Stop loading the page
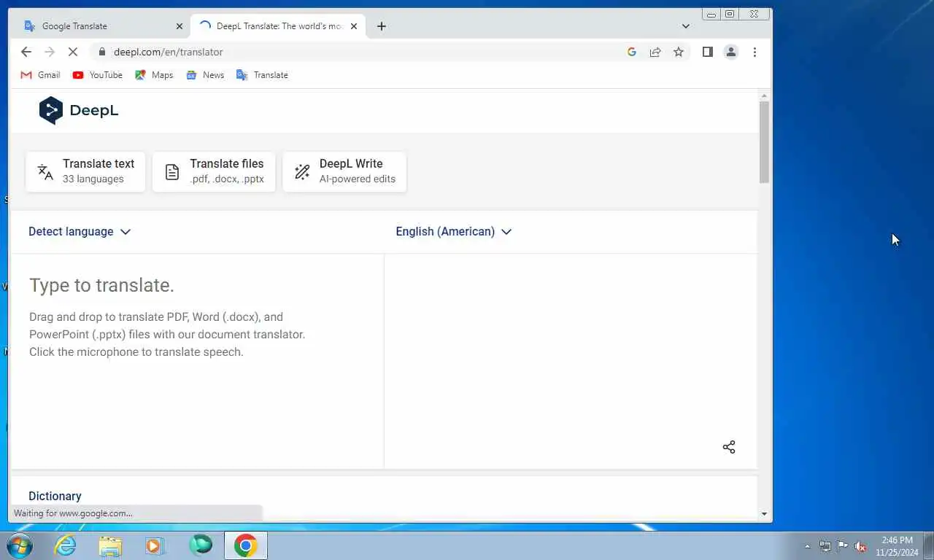The height and width of the screenshot is (560, 934). pyautogui.click(x=73, y=52)
